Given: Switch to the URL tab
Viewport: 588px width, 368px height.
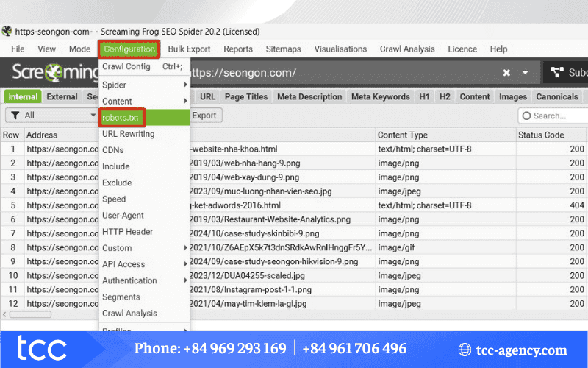Looking at the screenshot, I should (207, 96).
